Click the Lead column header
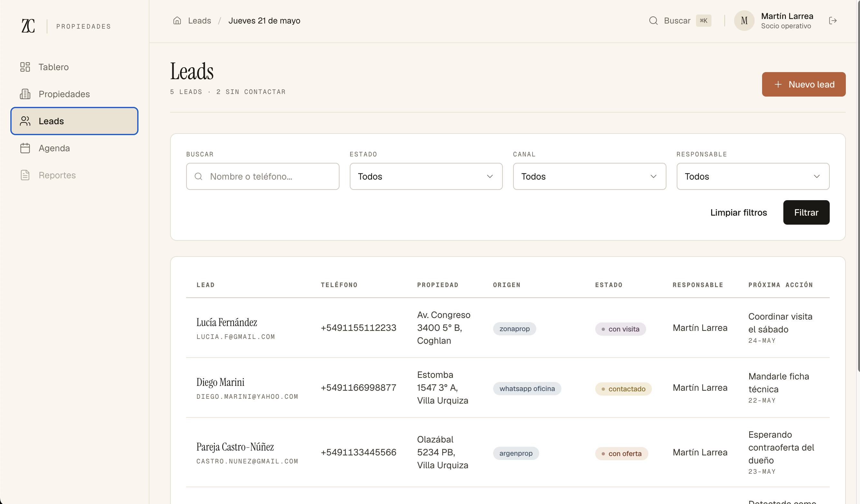 coord(205,285)
